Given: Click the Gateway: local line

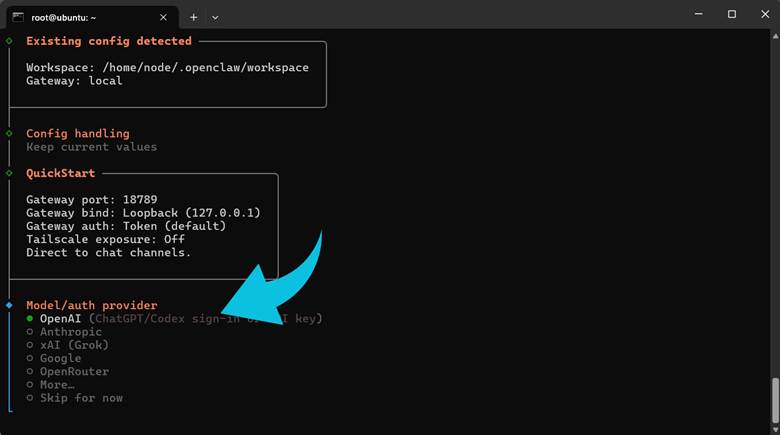Looking at the screenshot, I should pyautogui.click(x=74, y=81).
